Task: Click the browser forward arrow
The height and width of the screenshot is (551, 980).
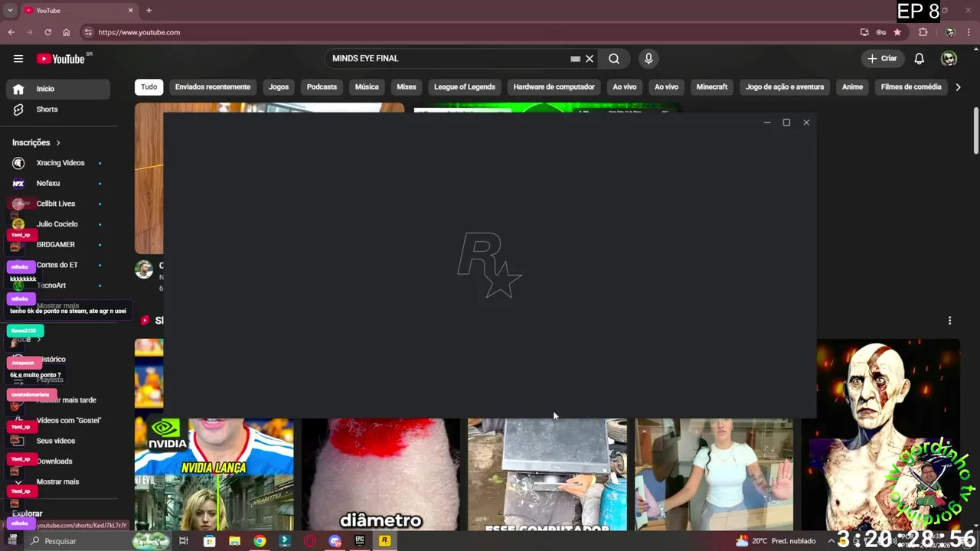Action: pyautogui.click(x=30, y=32)
